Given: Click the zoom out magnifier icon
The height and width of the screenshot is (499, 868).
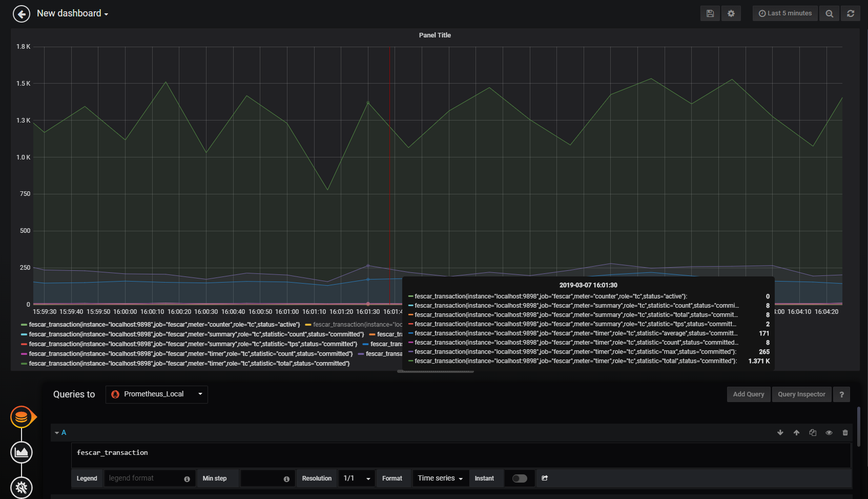Looking at the screenshot, I should tap(829, 13).
